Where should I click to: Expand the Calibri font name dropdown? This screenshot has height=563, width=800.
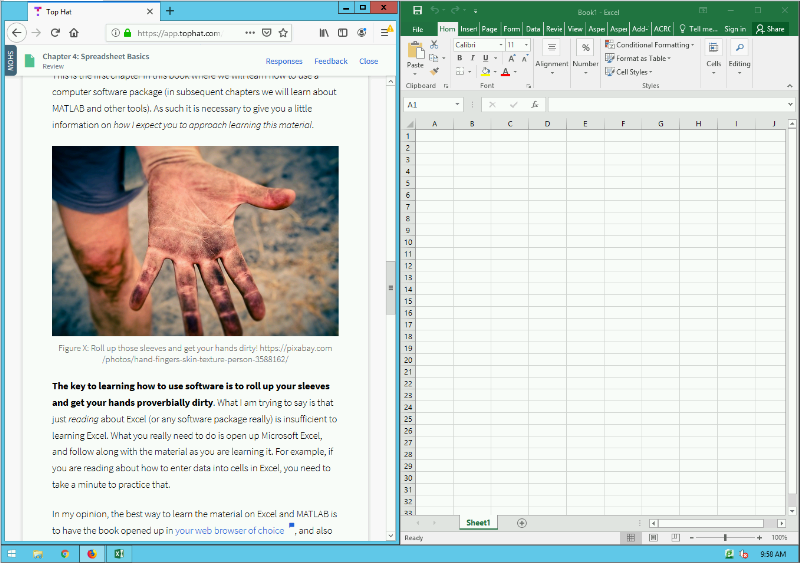coord(501,45)
